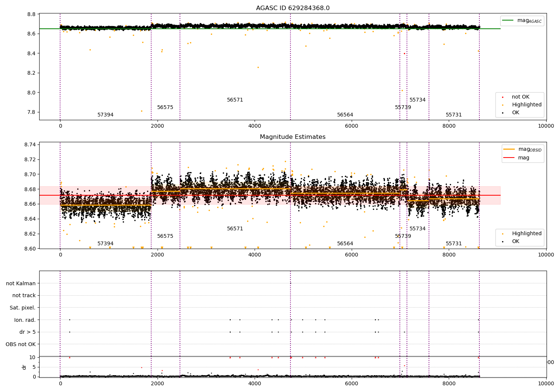Click the 'not Kalman' axis label
Viewport: 560px width, 392px height.
pyautogui.click(x=21, y=283)
